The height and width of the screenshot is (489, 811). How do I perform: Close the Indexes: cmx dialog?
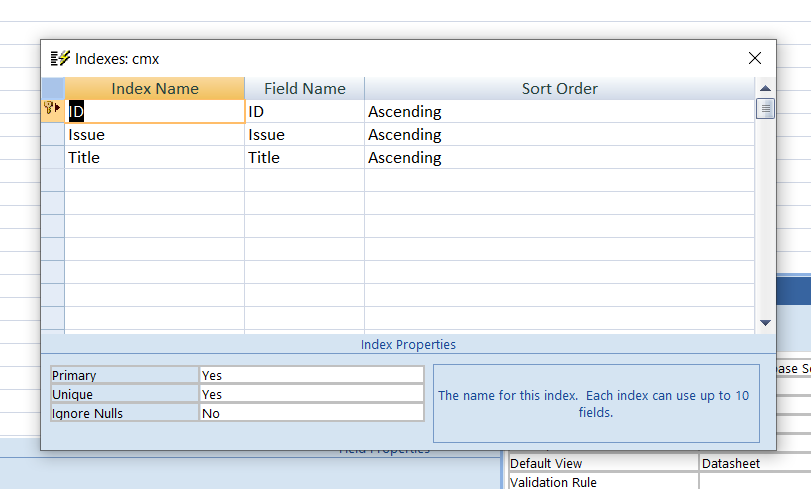[x=755, y=58]
